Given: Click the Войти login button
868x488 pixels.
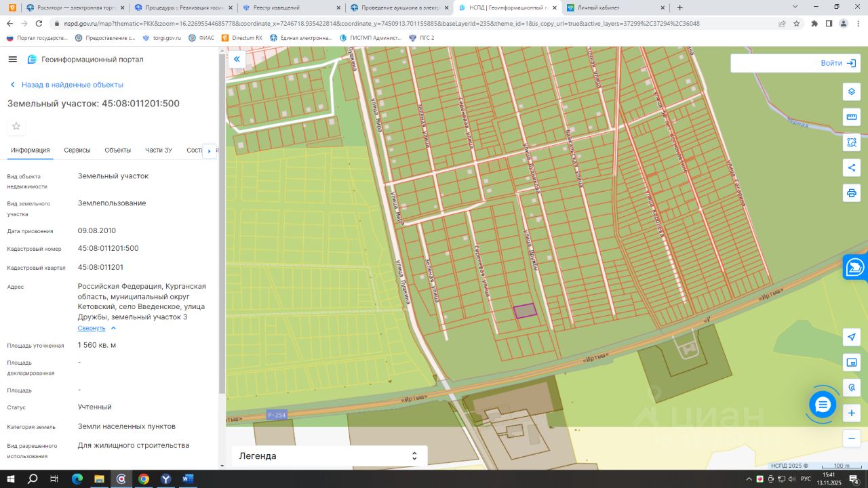Looking at the screenshot, I should coord(838,63).
